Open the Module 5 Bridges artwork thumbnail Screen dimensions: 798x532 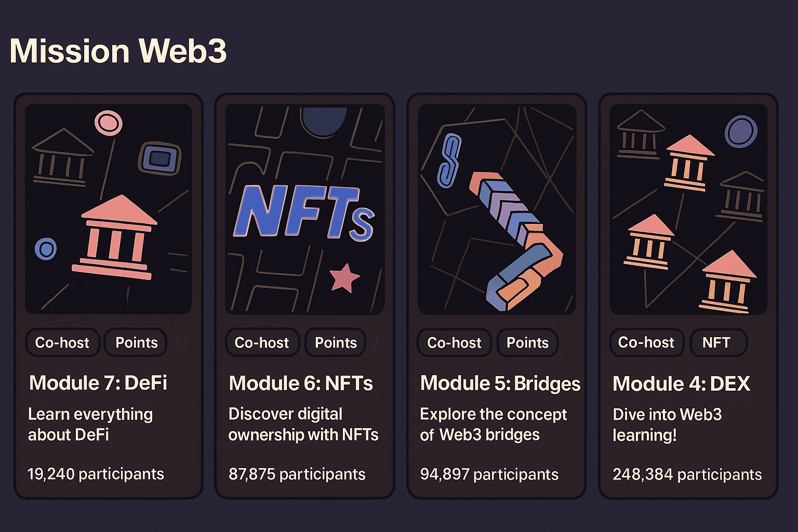click(497, 209)
